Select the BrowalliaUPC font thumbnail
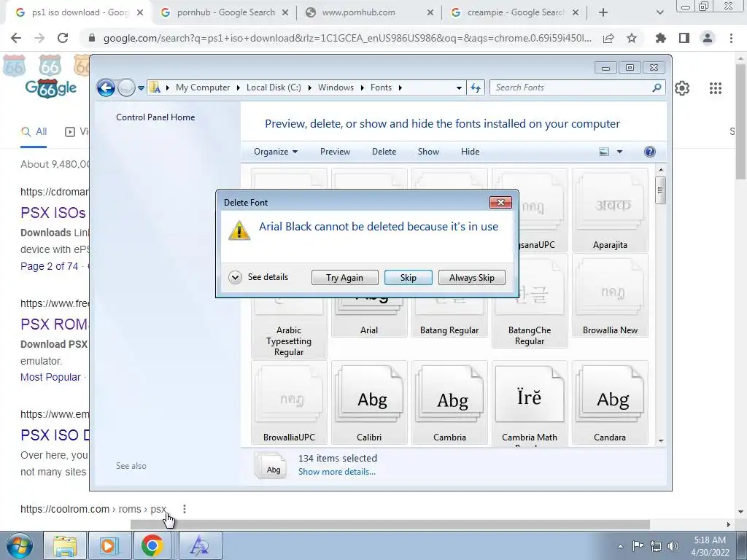Image resolution: width=747 pixels, height=560 pixels. point(289,402)
